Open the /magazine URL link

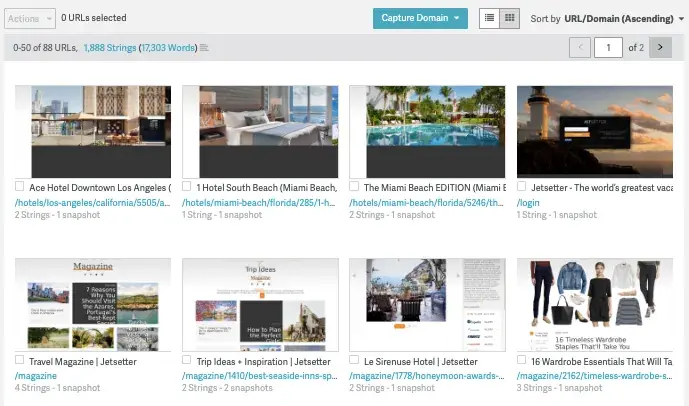(x=36, y=376)
